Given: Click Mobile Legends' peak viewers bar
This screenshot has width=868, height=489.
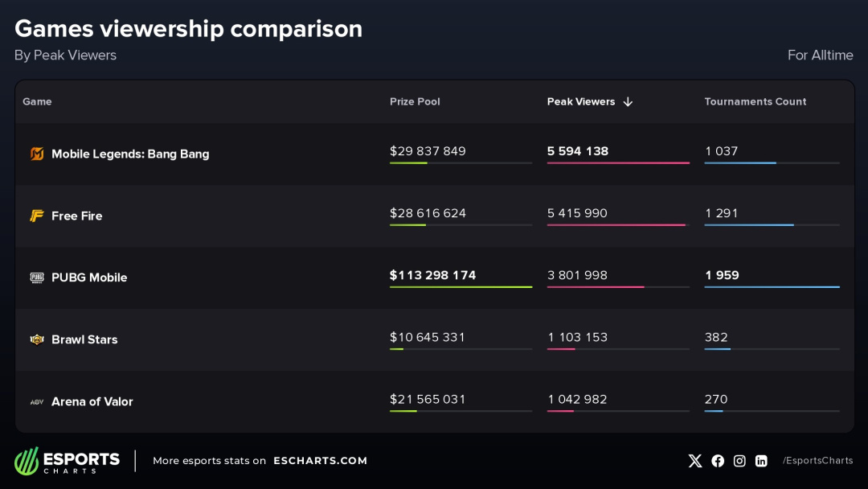Looking at the screenshot, I should tap(618, 163).
